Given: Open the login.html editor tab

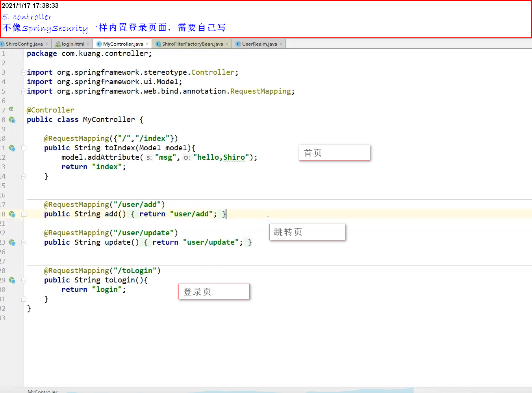Looking at the screenshot, I should click(73, 44).
